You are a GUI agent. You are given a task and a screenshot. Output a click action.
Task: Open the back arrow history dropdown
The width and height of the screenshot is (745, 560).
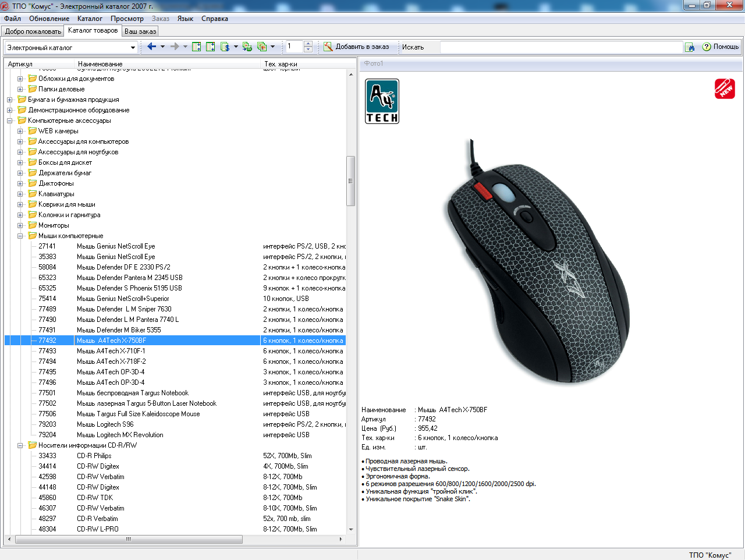162,47
